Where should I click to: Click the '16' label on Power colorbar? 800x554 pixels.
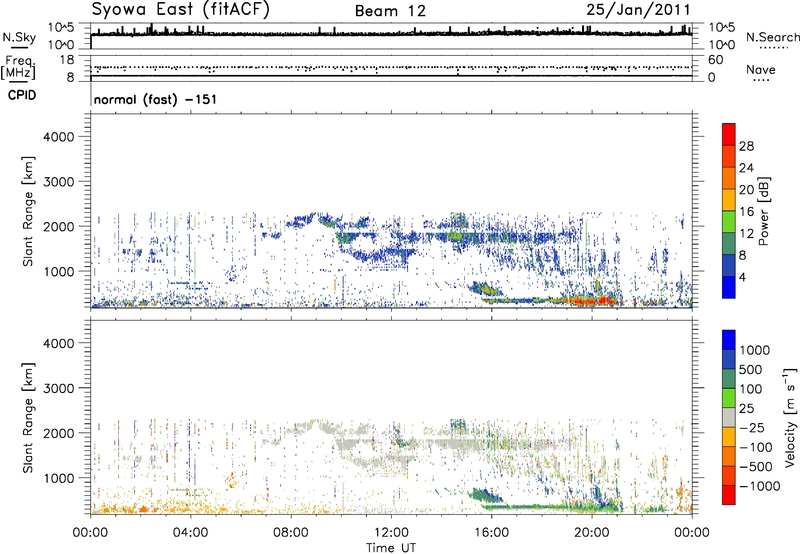pos(746,212)
